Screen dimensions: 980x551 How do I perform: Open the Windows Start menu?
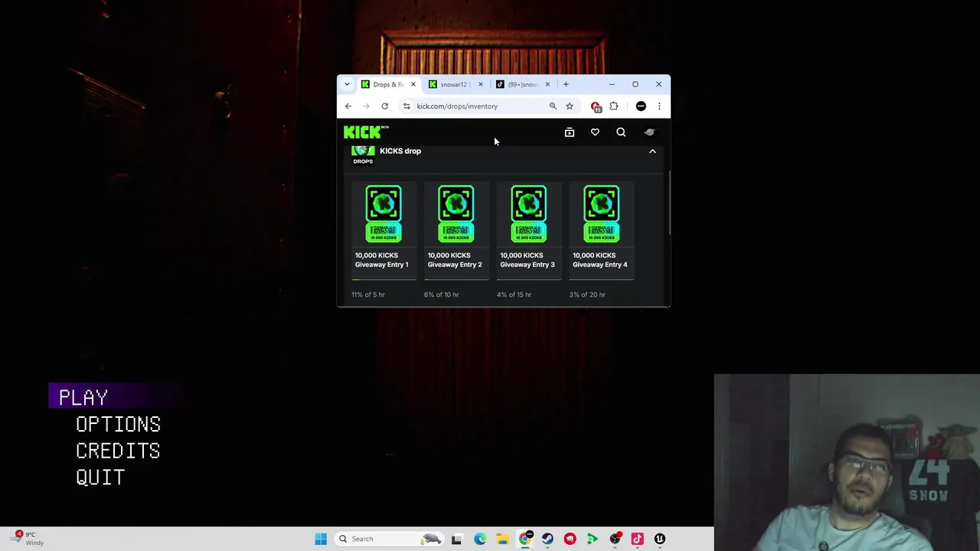coord(321,539)
